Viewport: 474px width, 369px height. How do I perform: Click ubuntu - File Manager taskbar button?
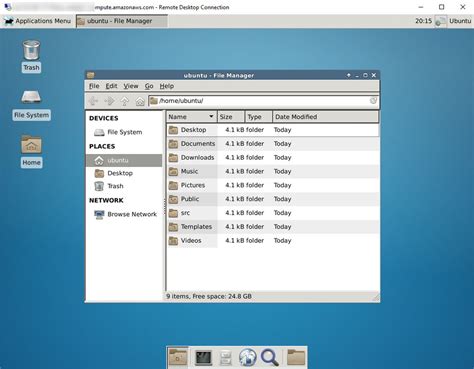(122, 21)
